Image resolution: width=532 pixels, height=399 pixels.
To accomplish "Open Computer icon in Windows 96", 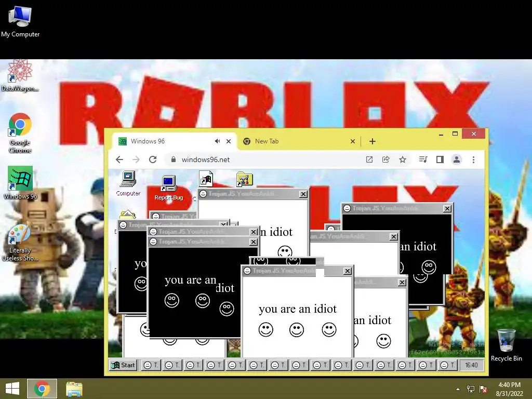I will (x=128, y=183).
